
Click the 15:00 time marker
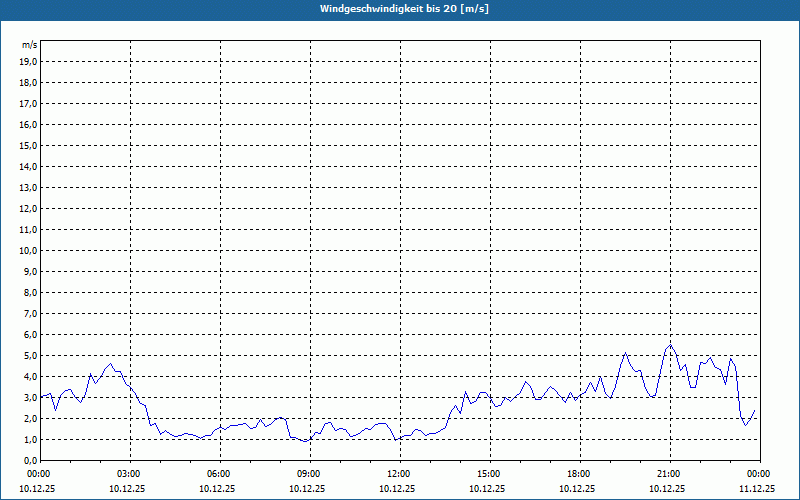pos(489,474)
